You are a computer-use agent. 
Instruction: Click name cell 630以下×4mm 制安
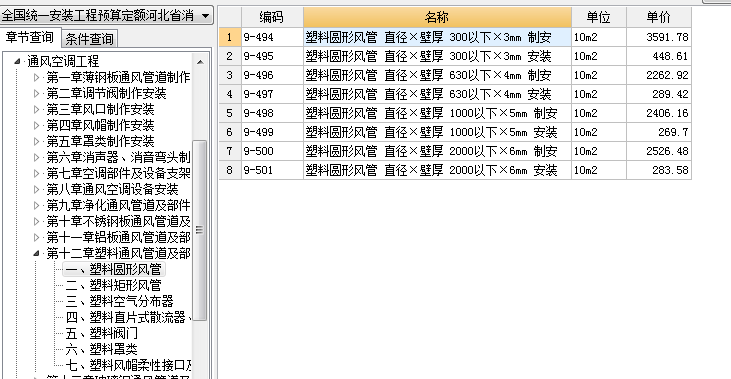437,75
